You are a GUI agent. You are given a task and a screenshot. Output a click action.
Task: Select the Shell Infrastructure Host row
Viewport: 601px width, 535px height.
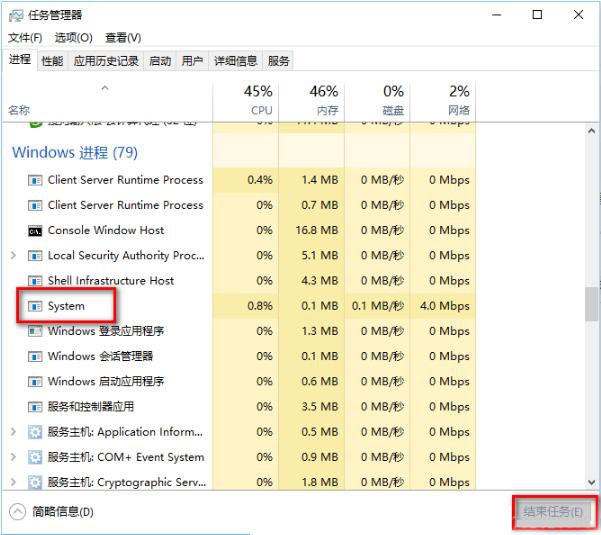coord(240,281)
